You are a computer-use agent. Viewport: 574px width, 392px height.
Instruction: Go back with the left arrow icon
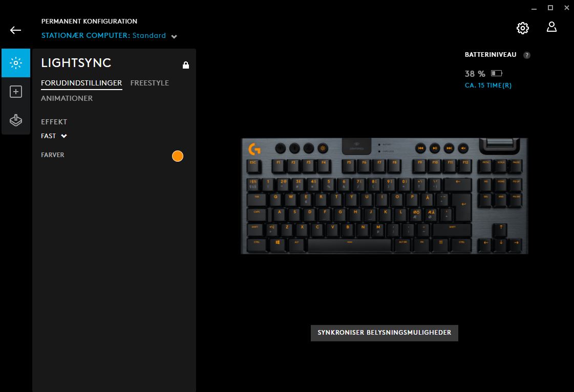(15, 30)
